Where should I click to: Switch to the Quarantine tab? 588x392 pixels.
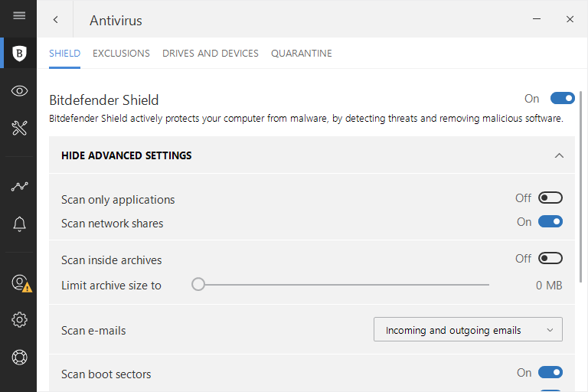[301, 54]
